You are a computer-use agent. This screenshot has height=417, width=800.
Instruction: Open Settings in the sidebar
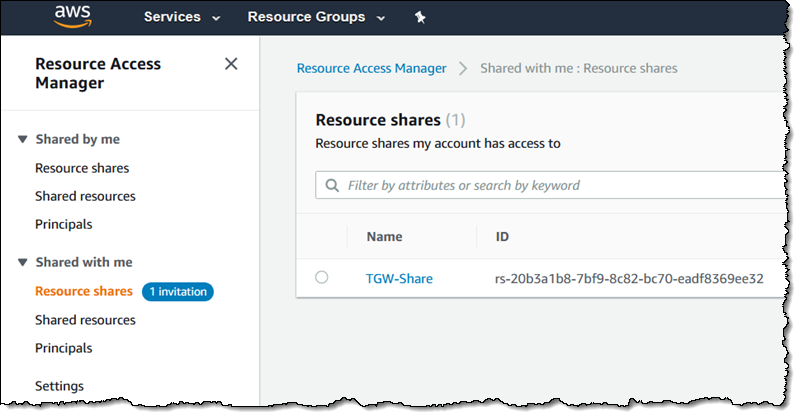pos(59,386)
